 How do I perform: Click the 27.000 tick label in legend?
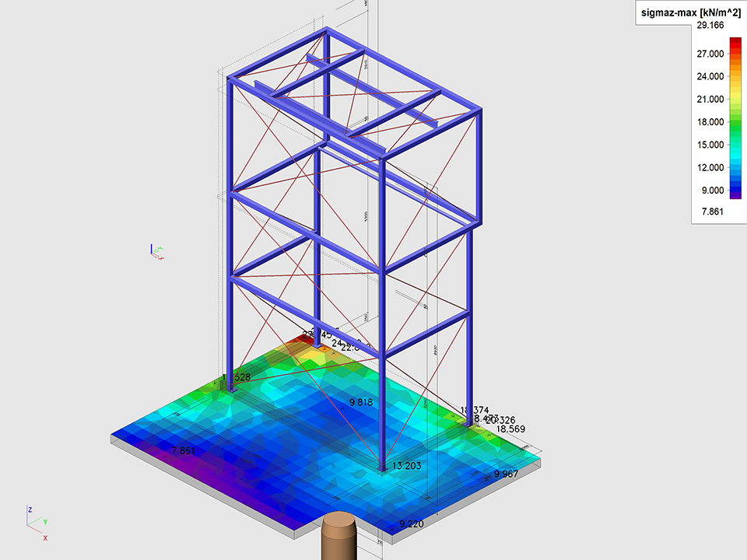[x=710, y=54]
